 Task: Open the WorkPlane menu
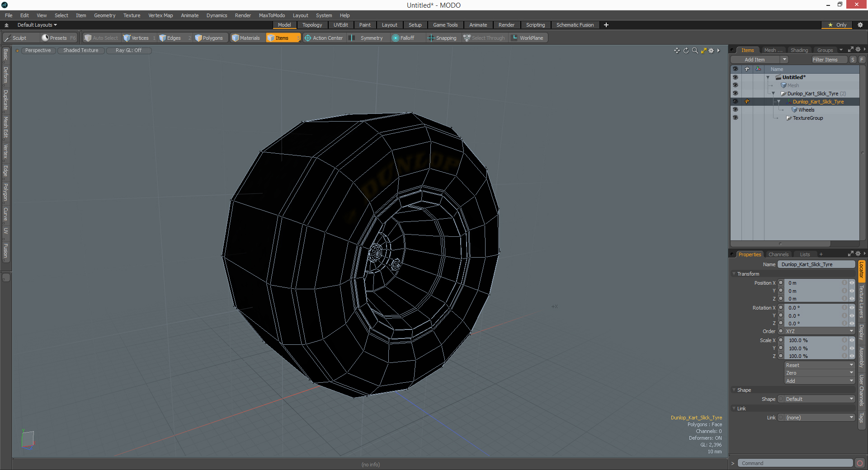pyautogui.click(x=528, y=38)
